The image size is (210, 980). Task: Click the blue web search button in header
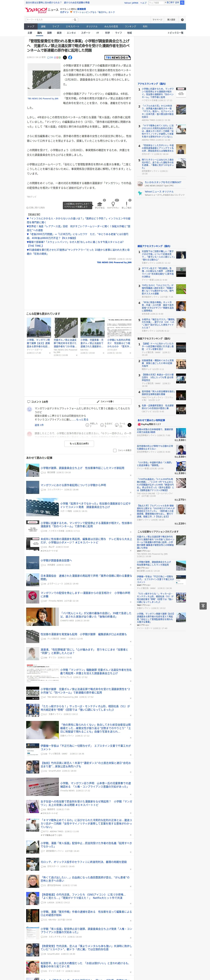[x=182, y=3]
